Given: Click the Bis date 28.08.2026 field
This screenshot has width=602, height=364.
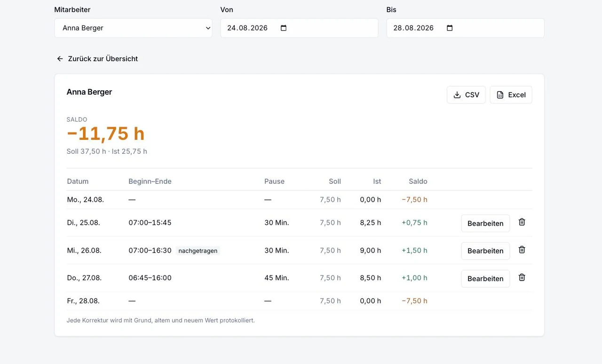Looking at the screenshot, I should point(465,28).
